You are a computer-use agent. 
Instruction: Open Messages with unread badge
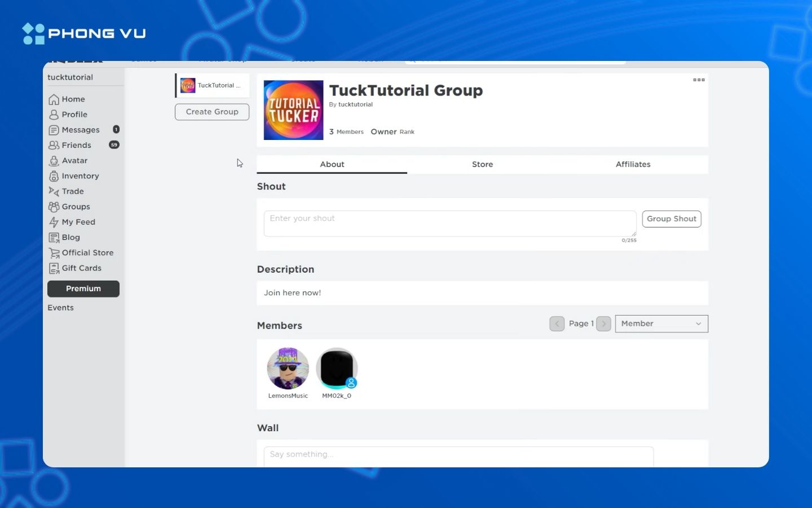[80, 130]
